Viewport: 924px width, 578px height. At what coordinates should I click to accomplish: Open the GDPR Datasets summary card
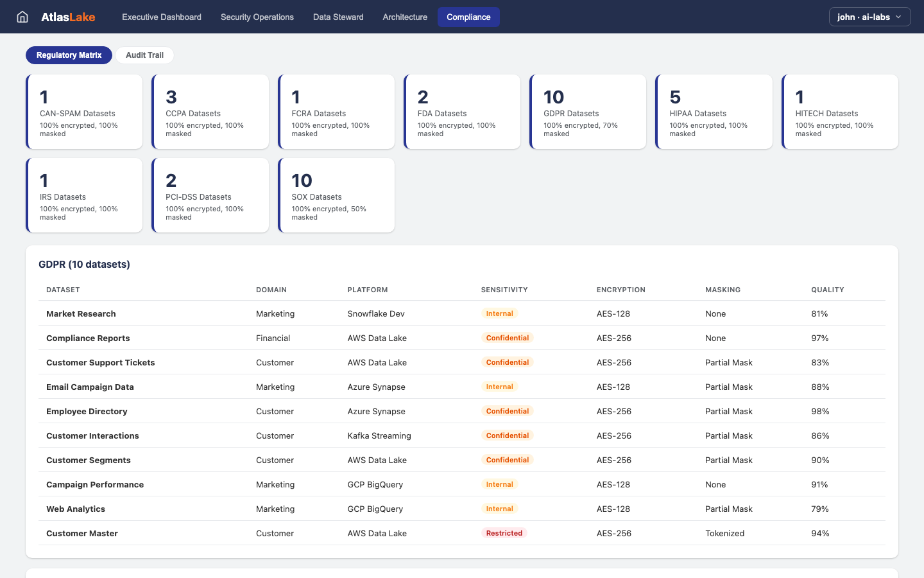point(588,111)
